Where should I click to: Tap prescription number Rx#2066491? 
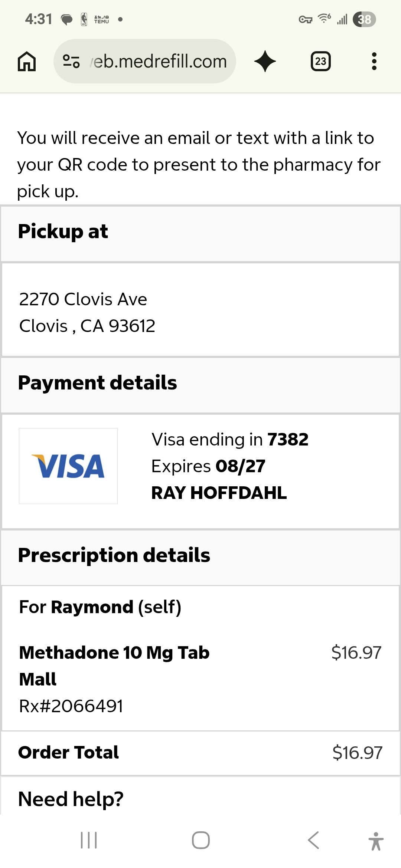pyautogui.click(x=71, y=706)
